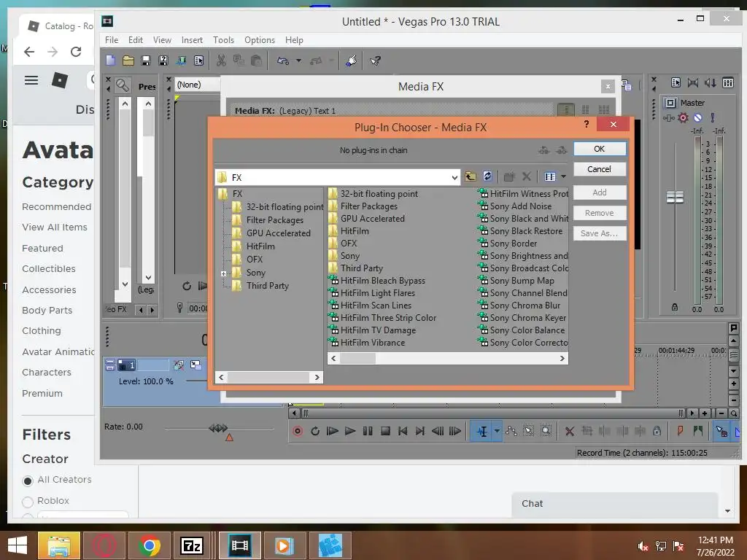Open the Options menu
Viewport: 747px width, 560px height.
click(x=260, y=40)
